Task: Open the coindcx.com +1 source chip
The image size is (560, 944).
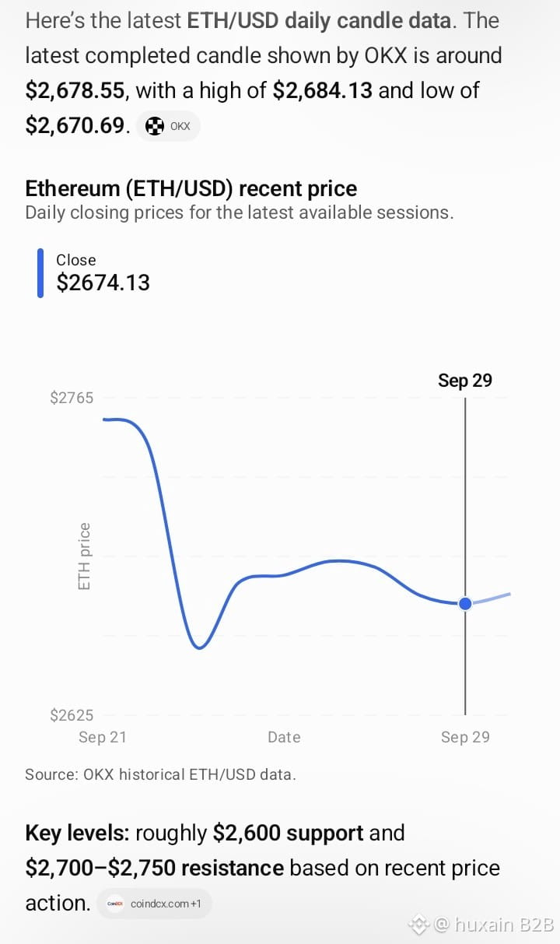Action: (x=154, y=904)
